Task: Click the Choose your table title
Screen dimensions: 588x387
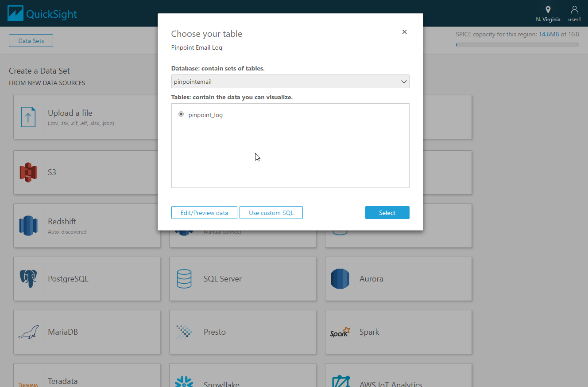Action: pyautogui.click(x=207, y=34)
